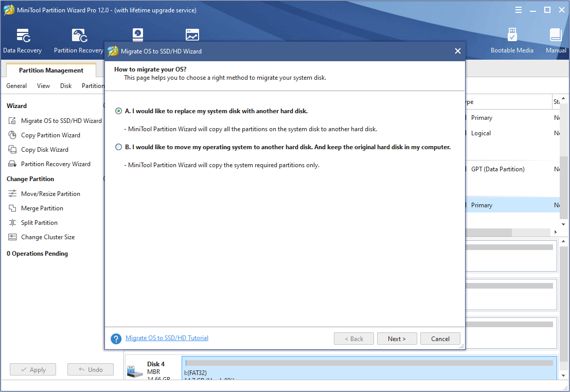This screenshot has width=570, height=392.
Task: Open Migrate OS to SSD/HD Tutorial link
Action: pyautogui.click(x=167, y=338)
